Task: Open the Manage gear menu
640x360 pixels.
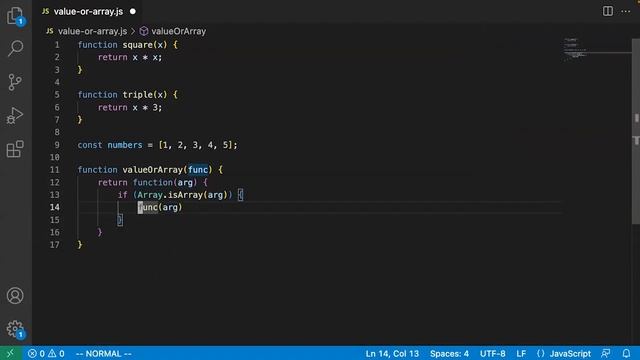Action: (15, 329)
